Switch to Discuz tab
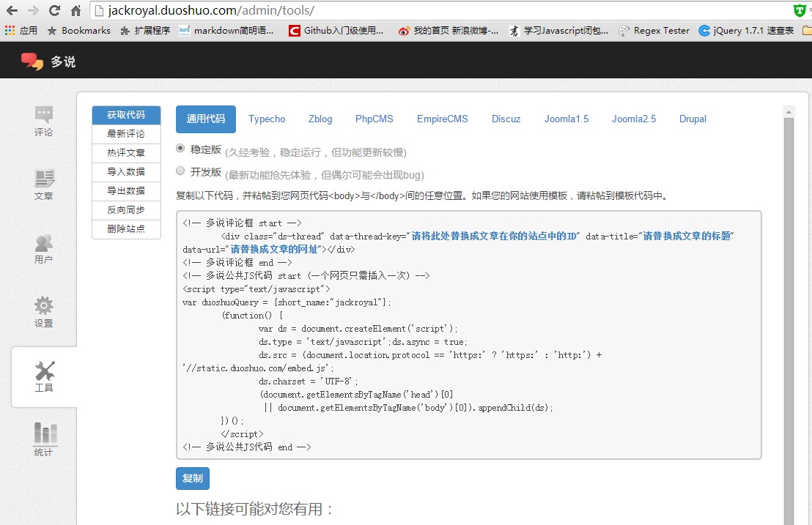 (506, 119)
